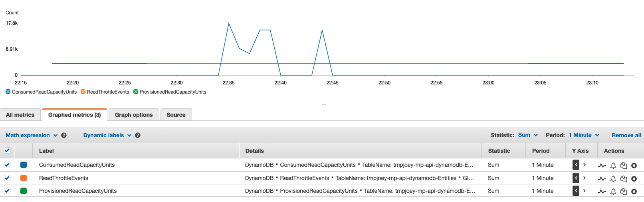Toggle ReadThrottleEvents legend marker under graph
644x202 pixels.
[x=83, y=92]
